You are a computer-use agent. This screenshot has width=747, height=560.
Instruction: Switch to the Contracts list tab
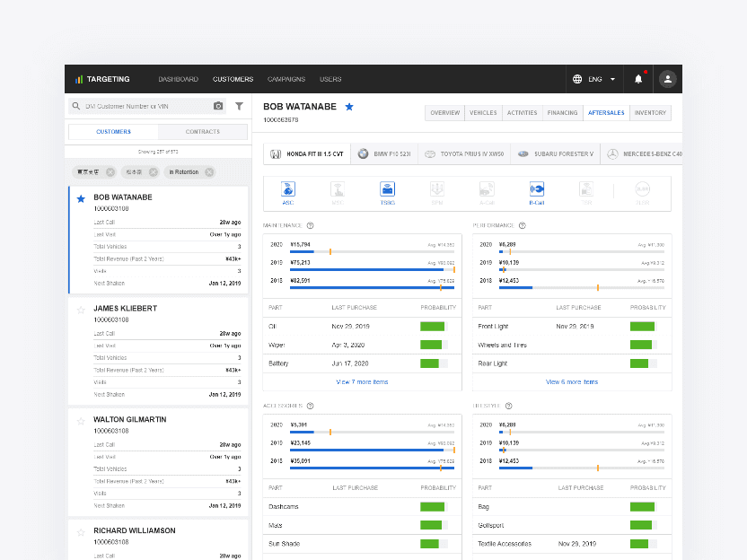(203, 131)
